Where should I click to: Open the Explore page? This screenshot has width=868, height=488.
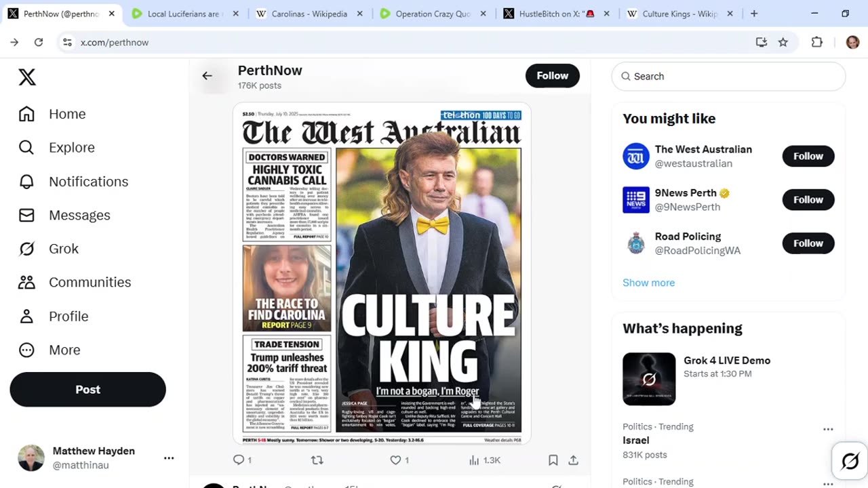[x=56, y=148]
